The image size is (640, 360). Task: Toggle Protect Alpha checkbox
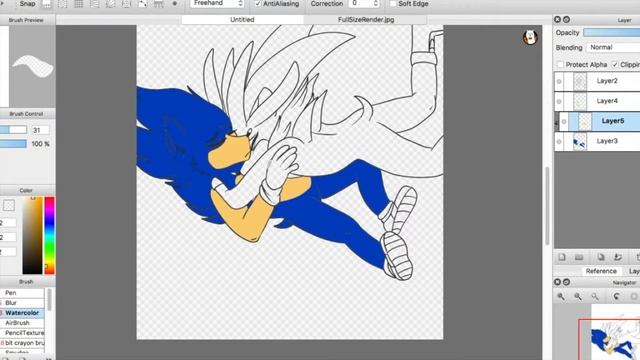click(x=560, y=64)
